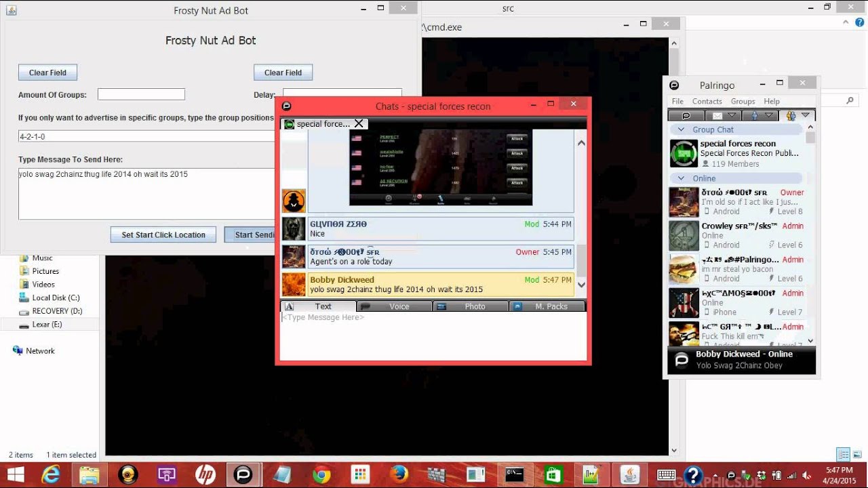Switch to the M. Packs tab in chat
Viewport: 868px width, 488px height.
pyautogui.click(x=547, y=306)
